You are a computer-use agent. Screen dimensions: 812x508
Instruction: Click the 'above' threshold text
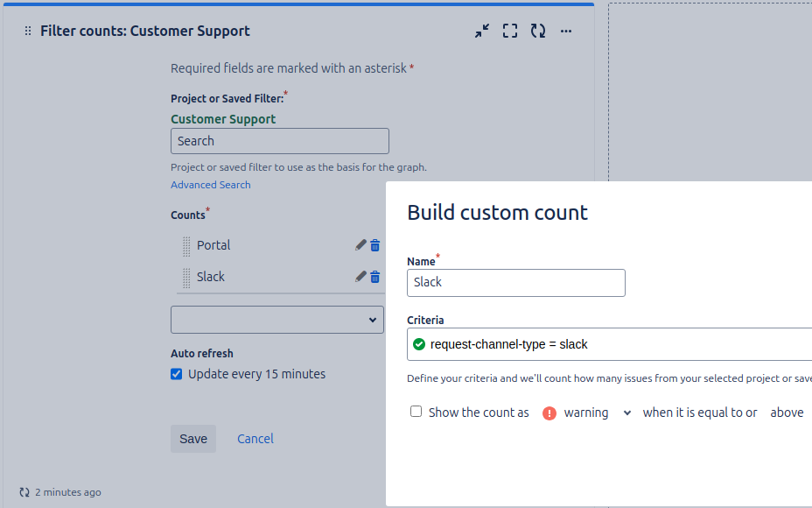tap(787, 413)
